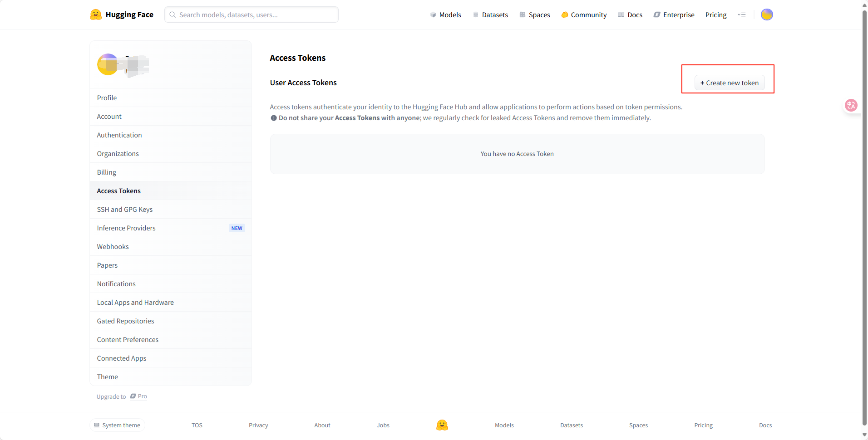The width and height of the screenshot is (868, 440).
Task: Open Privacy footer link
Action: (258, 425)
